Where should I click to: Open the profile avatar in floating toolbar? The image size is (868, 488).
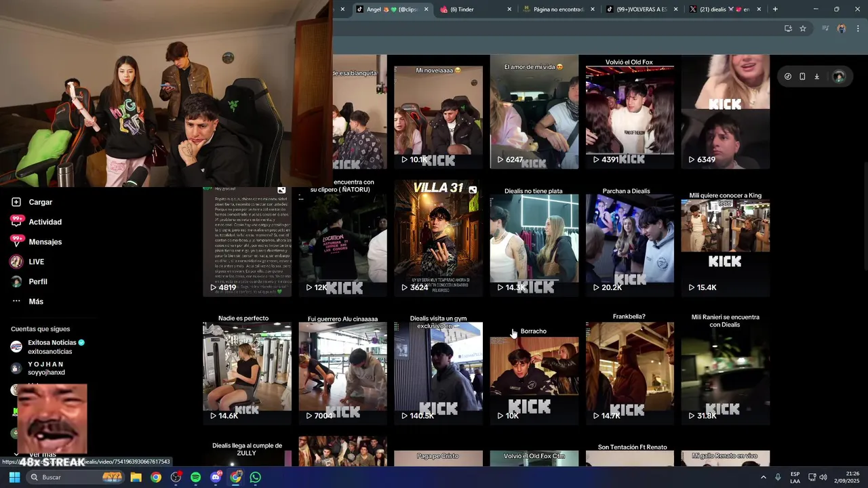point(839,77)
